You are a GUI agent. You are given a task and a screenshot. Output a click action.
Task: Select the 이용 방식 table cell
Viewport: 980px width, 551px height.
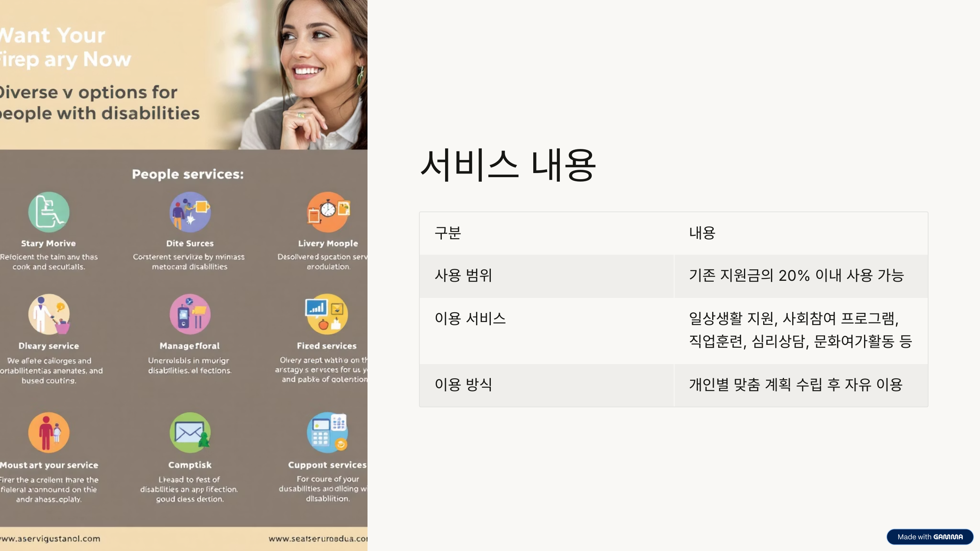463,384
